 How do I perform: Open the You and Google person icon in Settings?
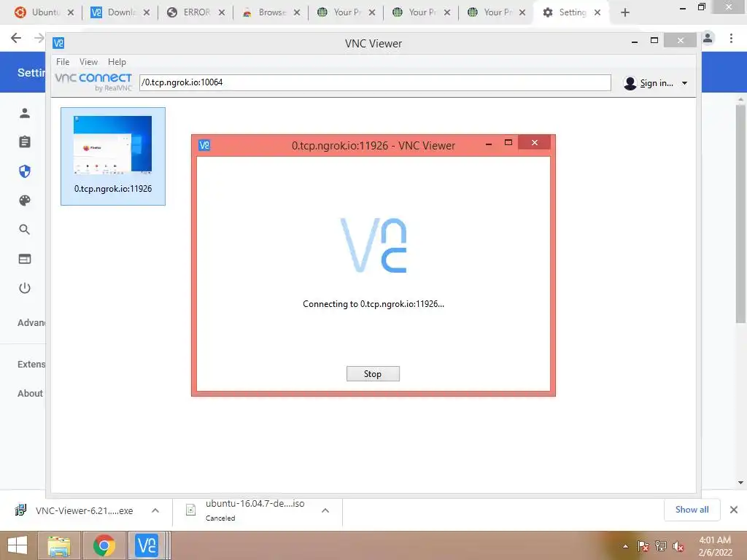[25, 113]
